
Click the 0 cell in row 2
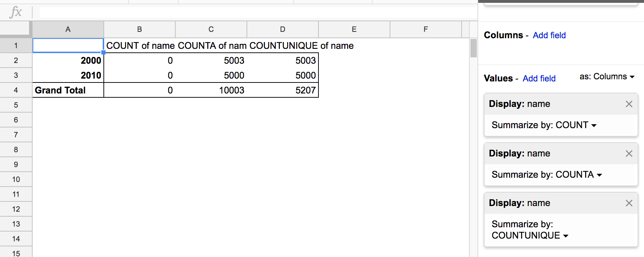click(140, 61)
